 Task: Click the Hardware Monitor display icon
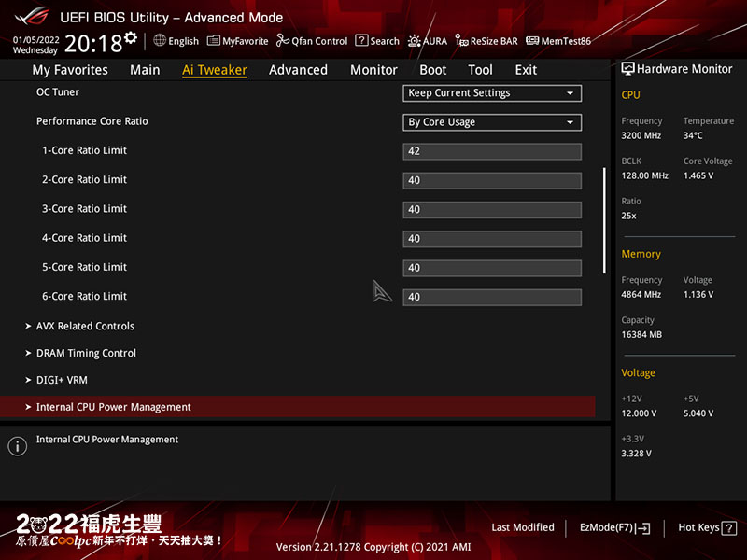point(627,68)
